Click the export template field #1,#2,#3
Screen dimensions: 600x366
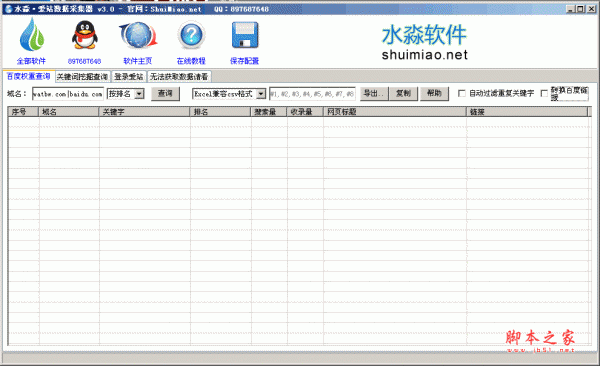pos(312,94)
